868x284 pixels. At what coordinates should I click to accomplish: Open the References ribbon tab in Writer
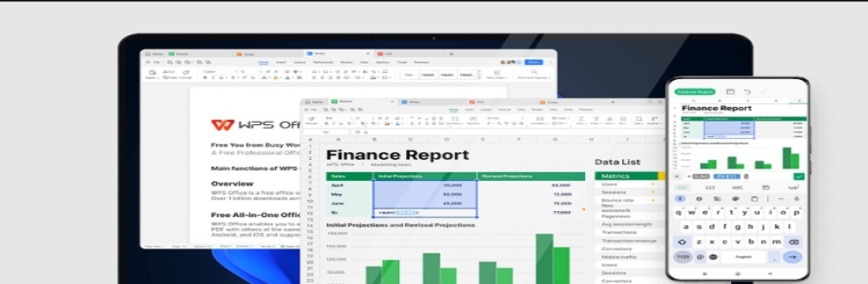tap(322, 62)
